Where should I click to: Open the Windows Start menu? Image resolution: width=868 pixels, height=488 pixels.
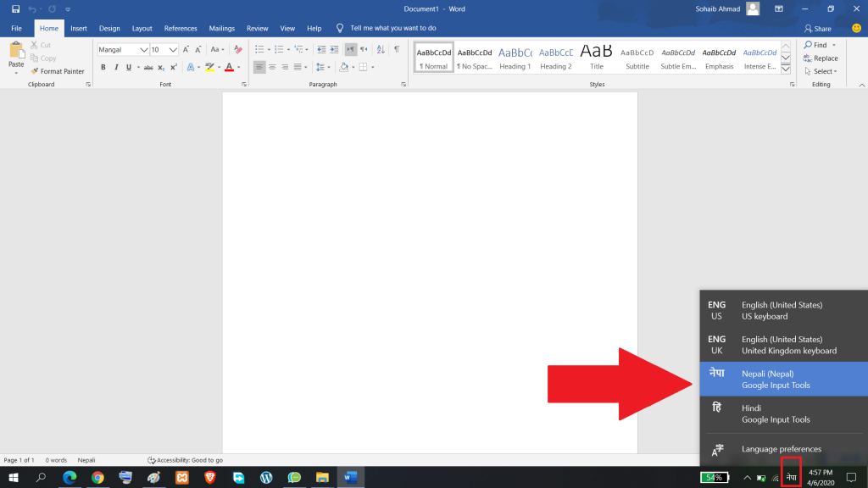coord(14,477)
